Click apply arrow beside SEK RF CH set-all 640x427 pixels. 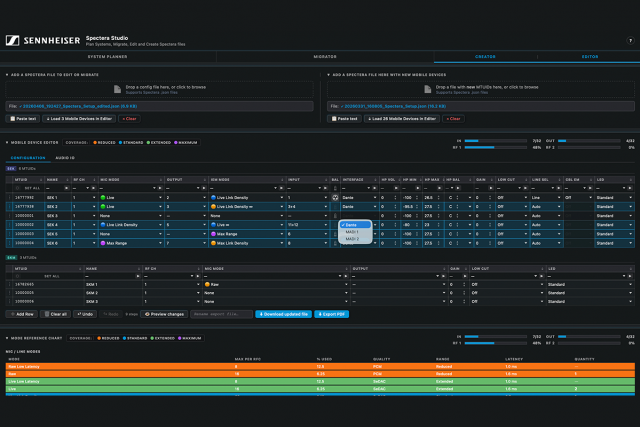coord(93,188)
